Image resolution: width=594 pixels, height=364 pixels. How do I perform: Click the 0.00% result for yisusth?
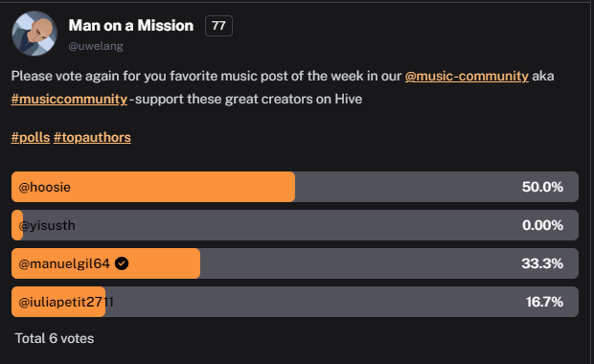coord(542,225)
